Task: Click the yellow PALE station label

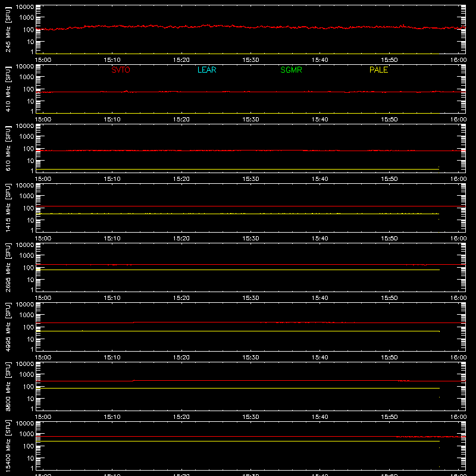Action: tap(378, 70)
